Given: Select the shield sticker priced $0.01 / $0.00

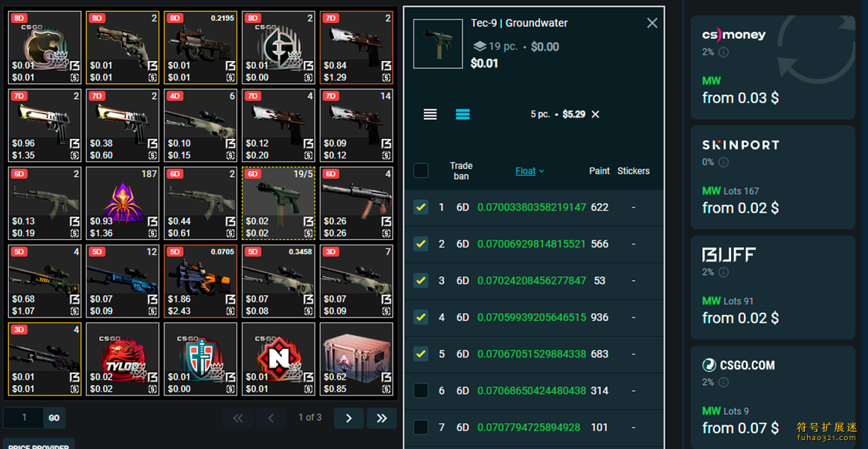Looking at the screenshot, I should (x=200, y=359).
